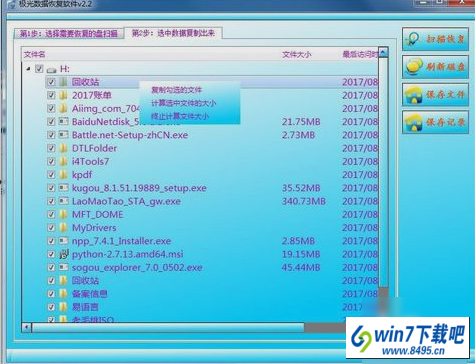Click the 文件名 column header

[35, 54]
